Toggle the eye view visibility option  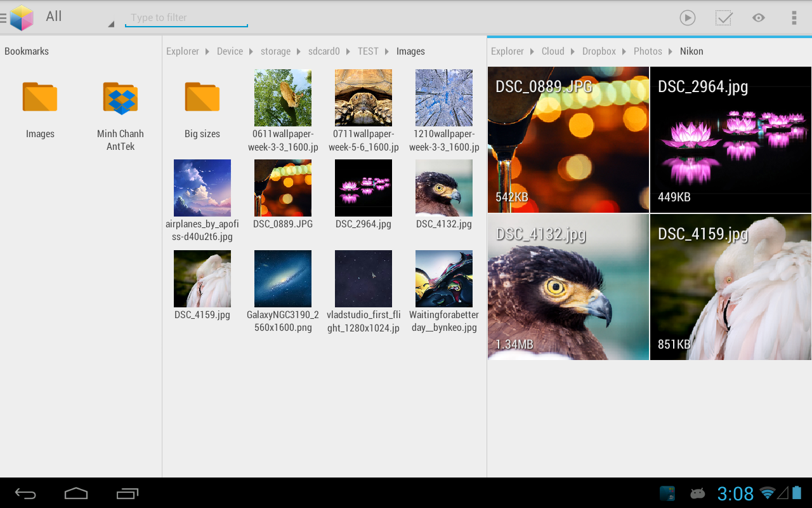(x=759, y=18)
